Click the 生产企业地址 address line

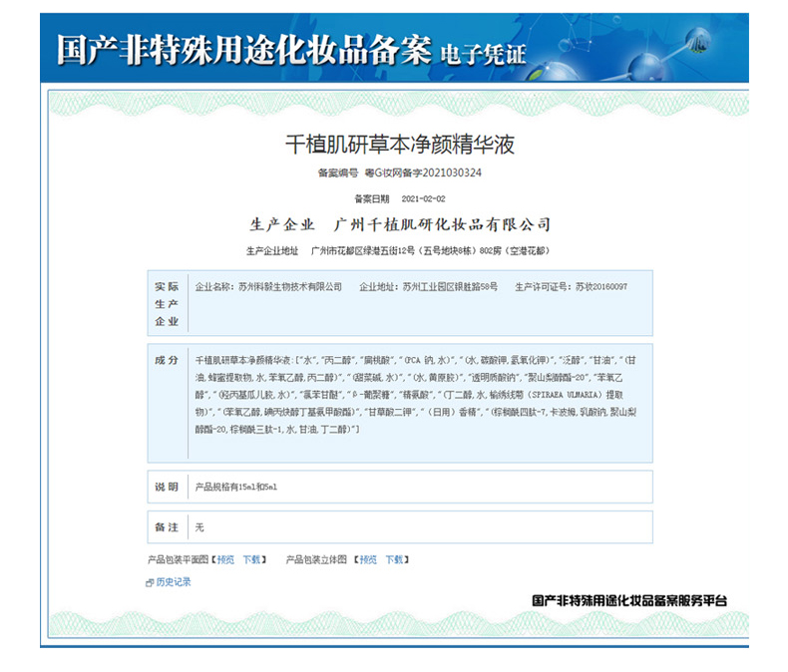point(398,250)
